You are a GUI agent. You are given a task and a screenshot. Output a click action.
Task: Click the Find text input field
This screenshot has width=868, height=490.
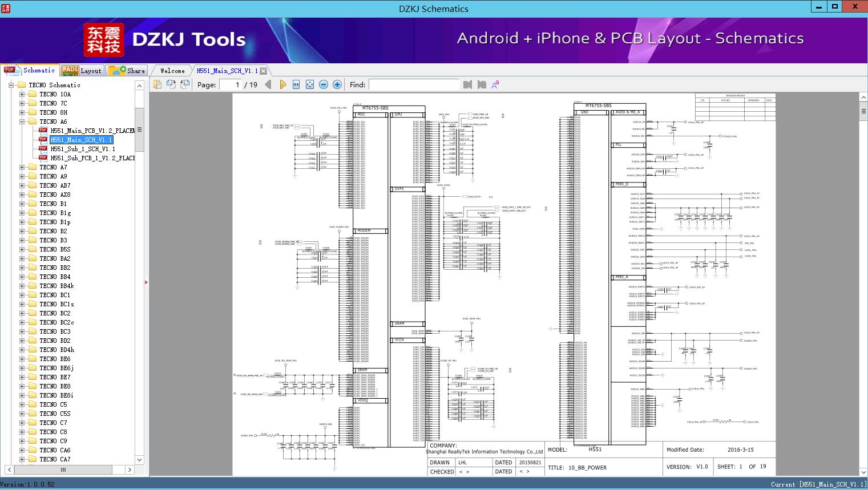(414, 84)
